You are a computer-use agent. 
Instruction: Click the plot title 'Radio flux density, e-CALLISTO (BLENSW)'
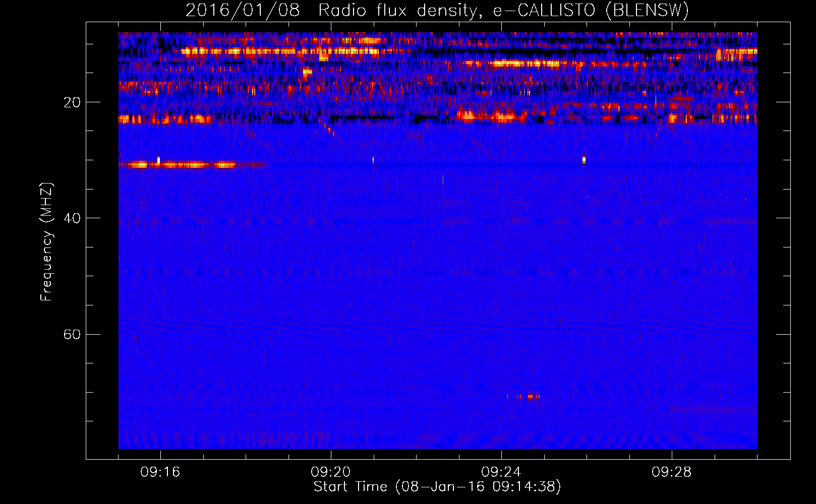(503, 11)
